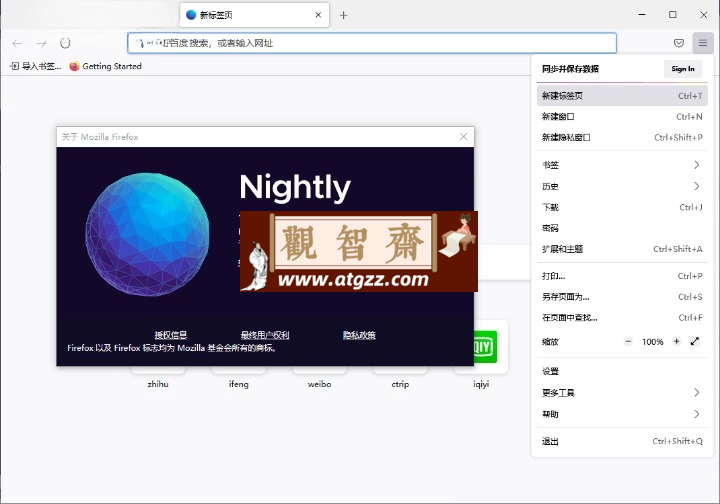Expand the 书签 submenu

622,165
